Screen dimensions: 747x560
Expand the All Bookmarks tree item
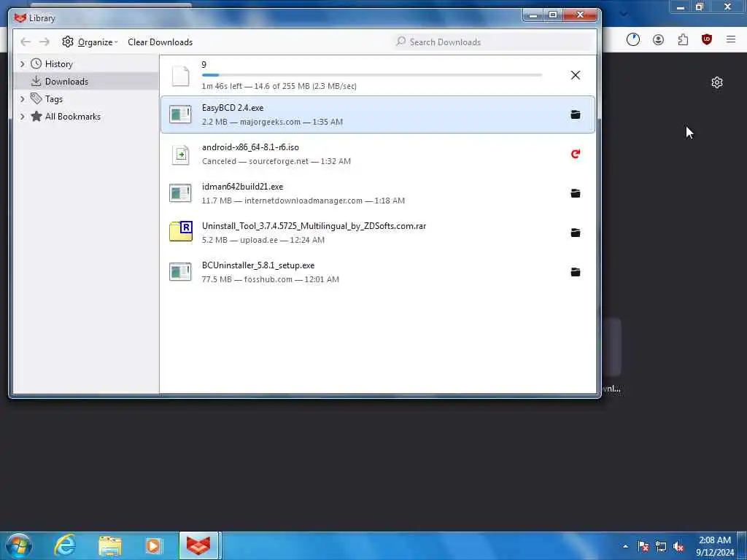[23, 117]
